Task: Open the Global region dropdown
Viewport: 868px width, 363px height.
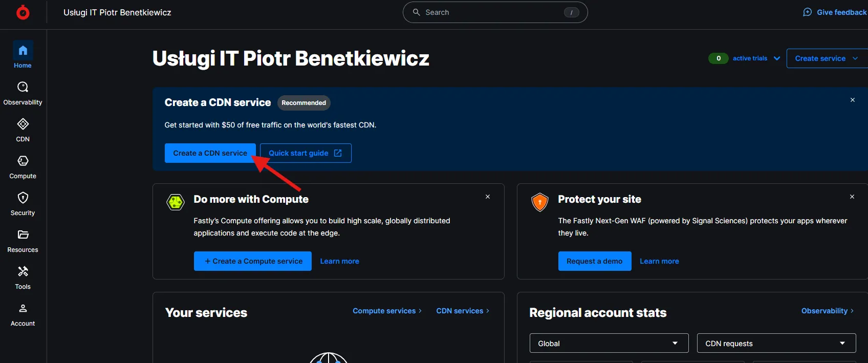Action: click(609, 343)
